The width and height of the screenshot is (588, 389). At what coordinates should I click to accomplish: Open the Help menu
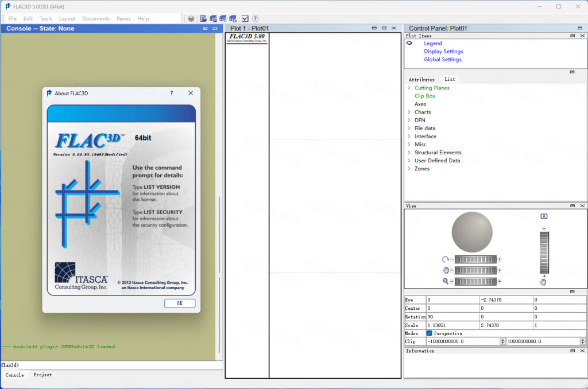click(x=143, y=18)
